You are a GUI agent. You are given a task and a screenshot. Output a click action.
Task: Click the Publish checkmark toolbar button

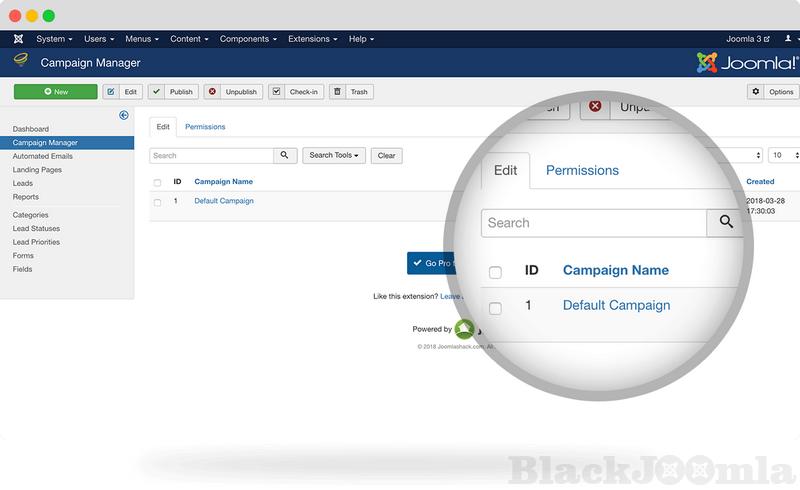[x=173, y=92]
